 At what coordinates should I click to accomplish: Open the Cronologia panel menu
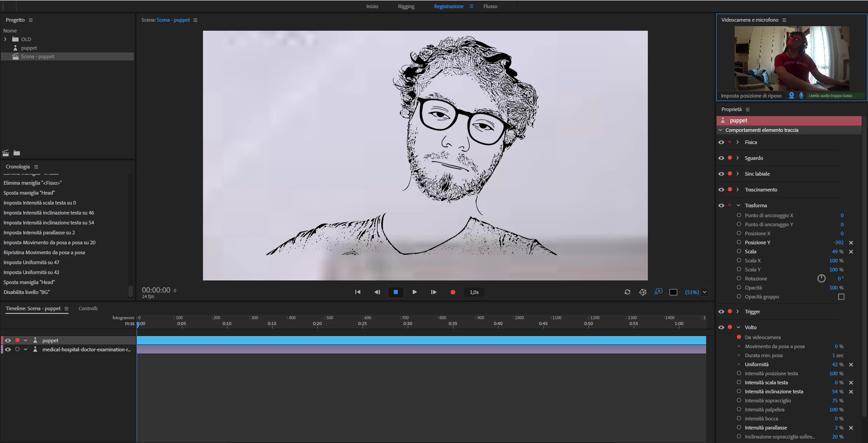36,167
